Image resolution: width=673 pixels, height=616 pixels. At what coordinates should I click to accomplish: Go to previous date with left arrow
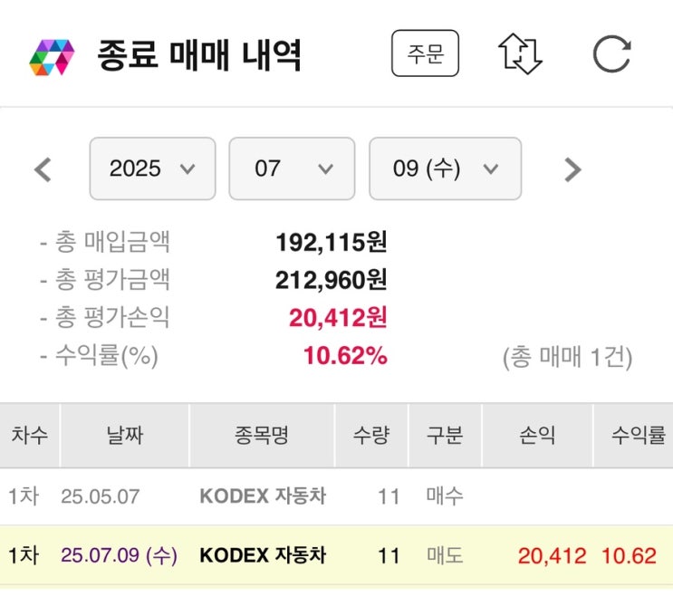[43, 169]
